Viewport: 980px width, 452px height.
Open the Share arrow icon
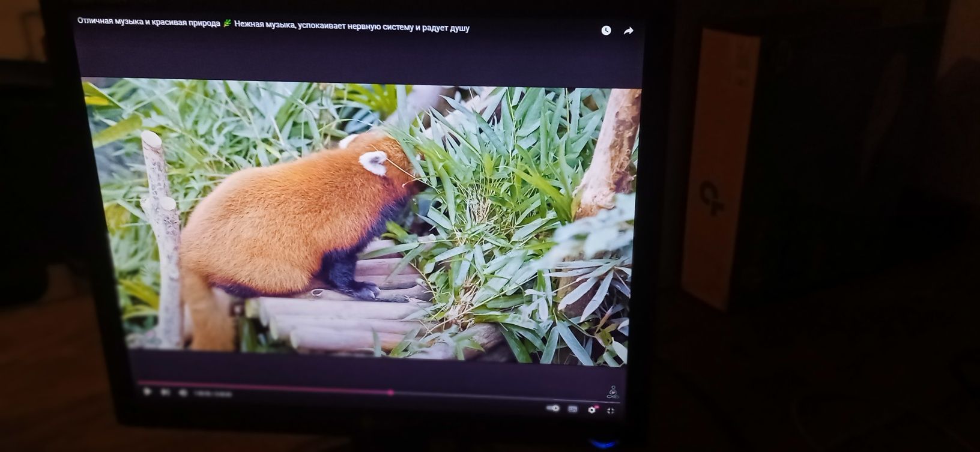click(628, 31)
